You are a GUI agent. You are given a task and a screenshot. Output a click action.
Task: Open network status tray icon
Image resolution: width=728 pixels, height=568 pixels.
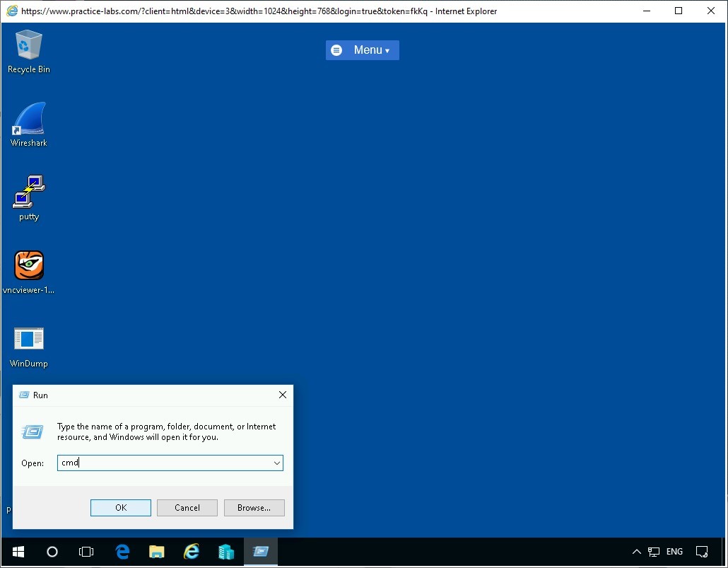point(654,552)
